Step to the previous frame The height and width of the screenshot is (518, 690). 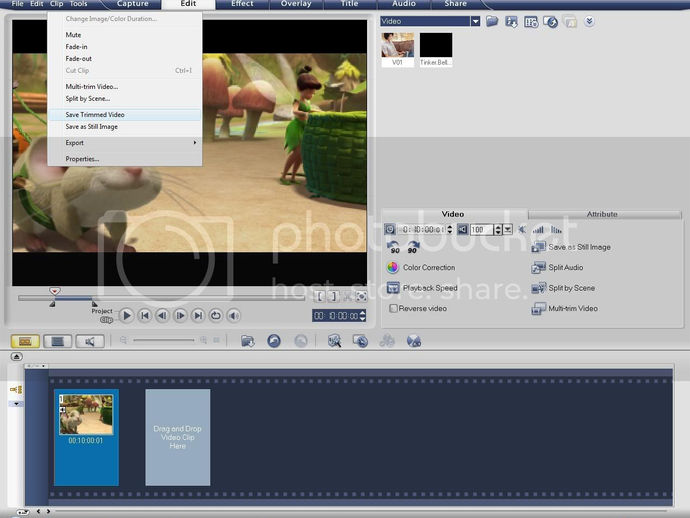click(162, 316)
